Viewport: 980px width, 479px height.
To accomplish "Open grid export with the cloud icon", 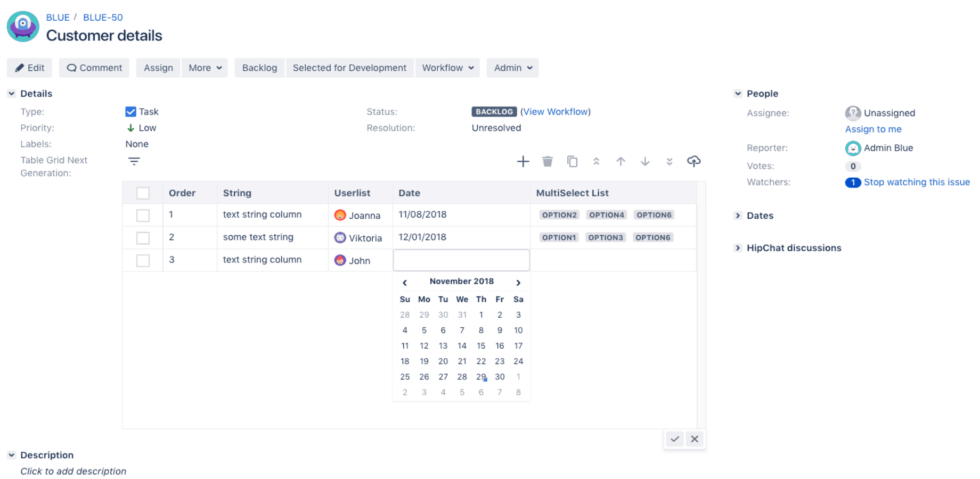I will (x=694, y=161).
